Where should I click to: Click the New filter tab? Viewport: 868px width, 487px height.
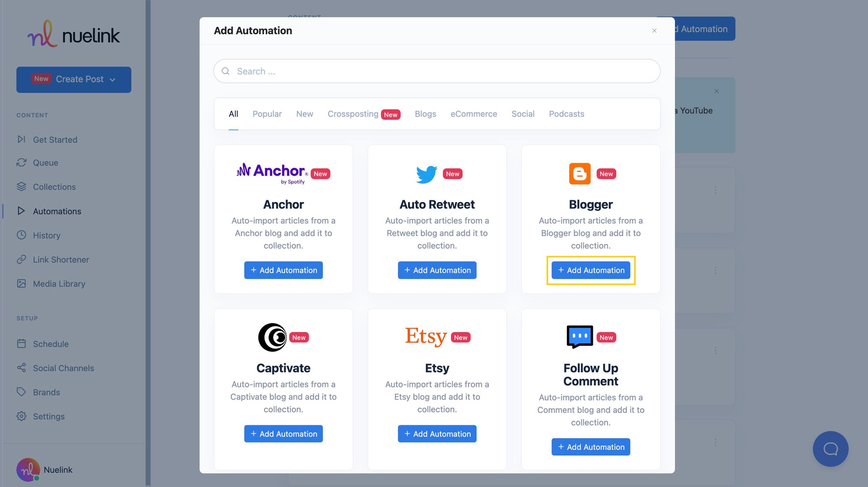point(305,113)
